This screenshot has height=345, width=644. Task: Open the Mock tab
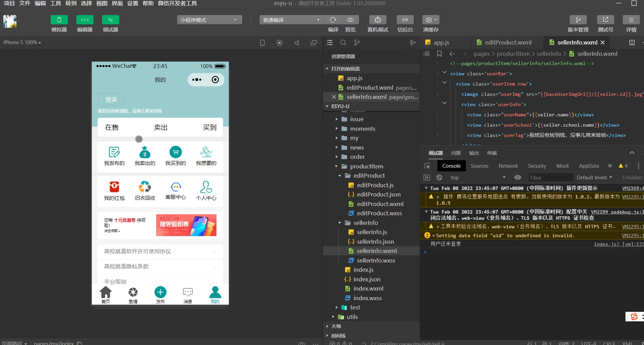(x=562, y=166)
